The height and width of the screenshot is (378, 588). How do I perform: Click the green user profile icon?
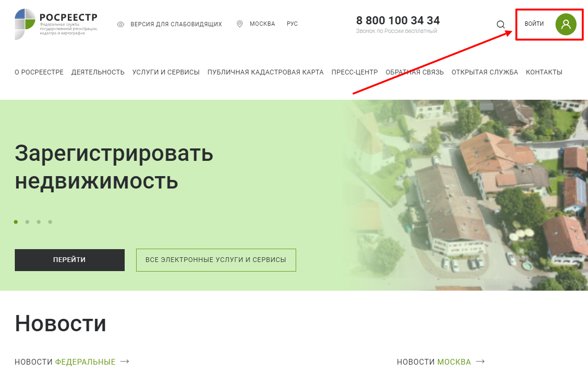pyautogui.click(x=566, y=24)
